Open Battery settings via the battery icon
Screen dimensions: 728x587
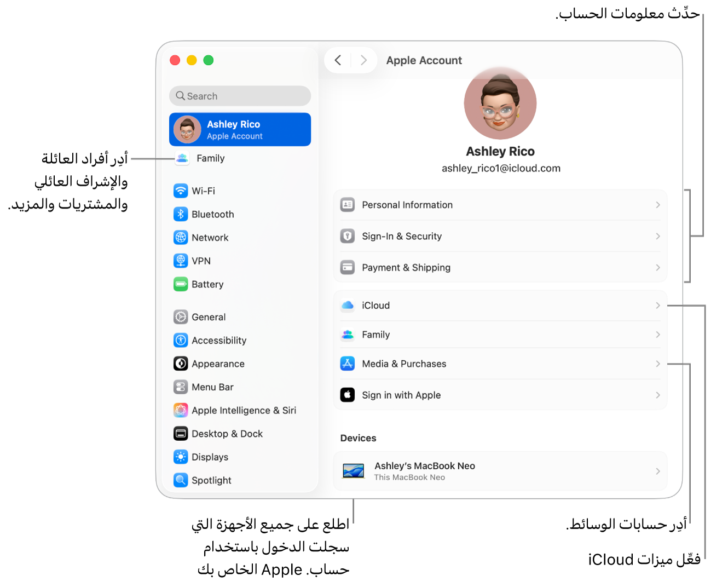(x=181, y=284)
